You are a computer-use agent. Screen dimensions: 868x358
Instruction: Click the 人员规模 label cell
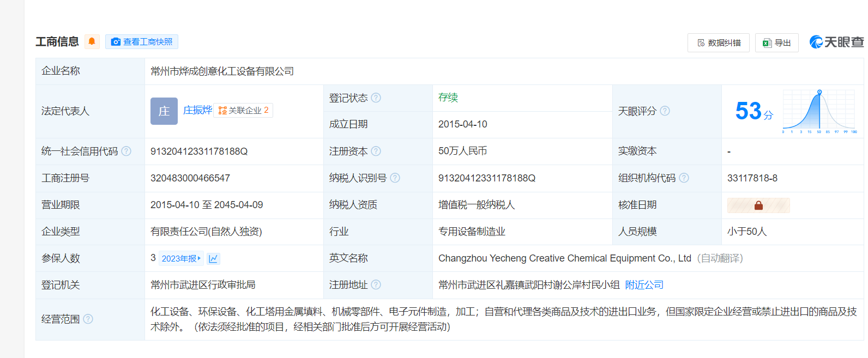(x=667, y=232)
